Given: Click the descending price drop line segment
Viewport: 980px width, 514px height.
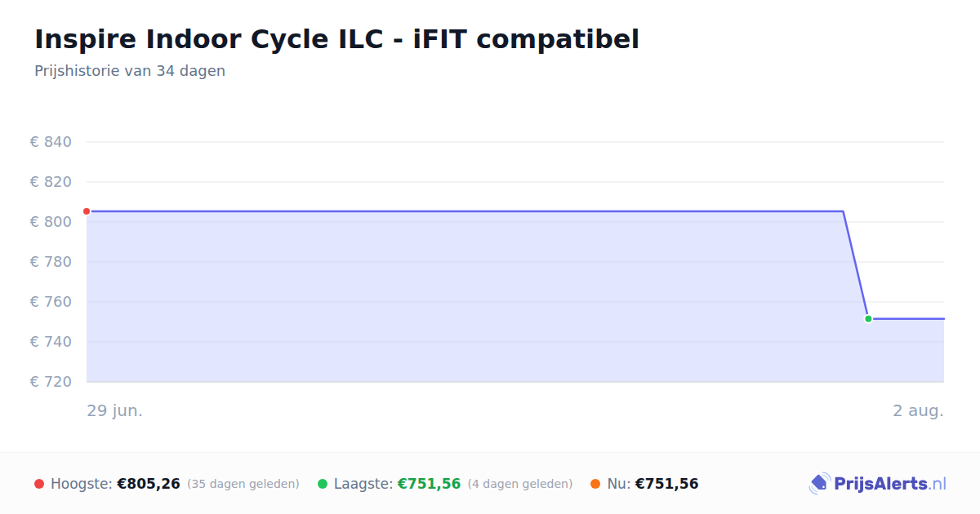Looking at the screenshot, I should 856,265.
